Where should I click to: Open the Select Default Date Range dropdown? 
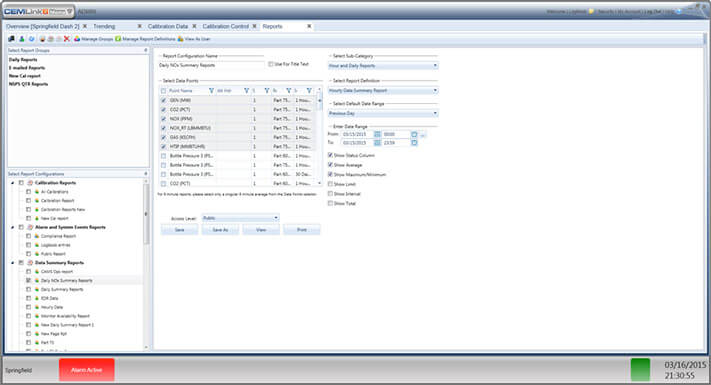[x=383, y=113]
